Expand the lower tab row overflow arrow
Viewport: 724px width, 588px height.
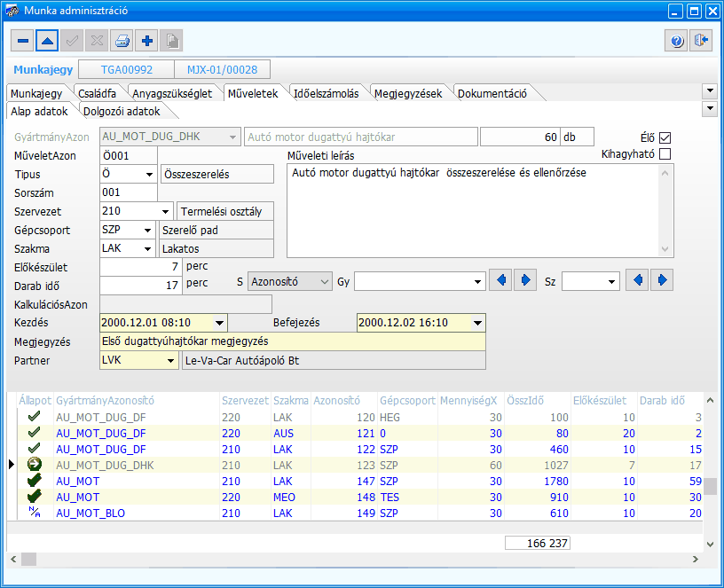click(710, 109)
